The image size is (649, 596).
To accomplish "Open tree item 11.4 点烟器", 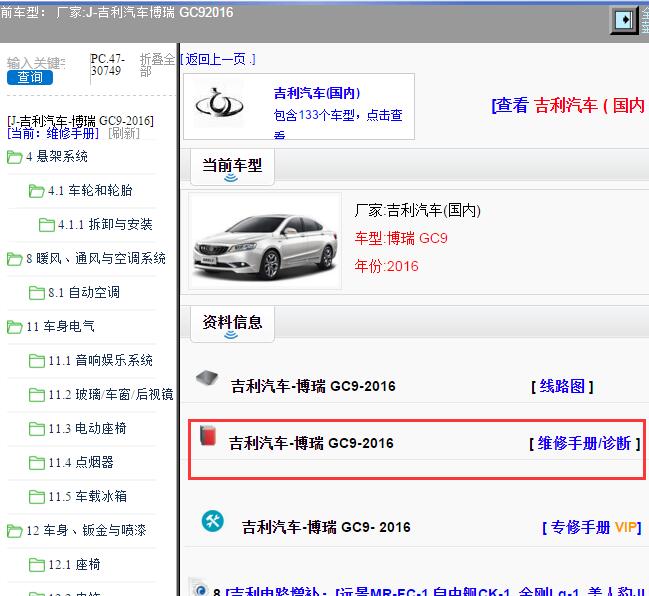I will (81, 462).
